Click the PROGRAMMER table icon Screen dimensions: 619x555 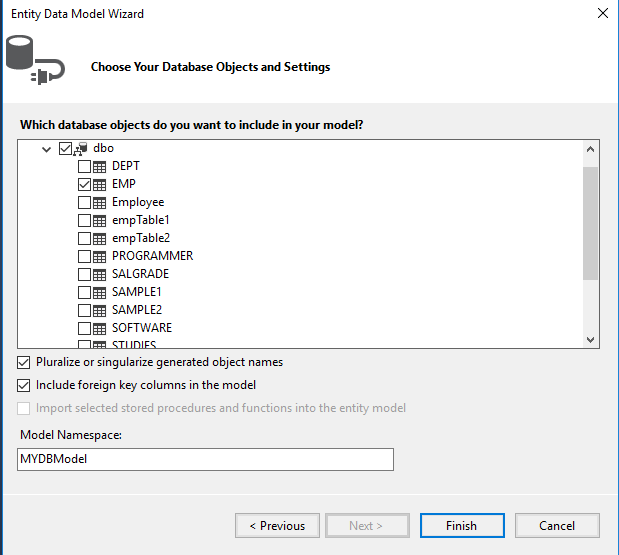coord(100,257)
